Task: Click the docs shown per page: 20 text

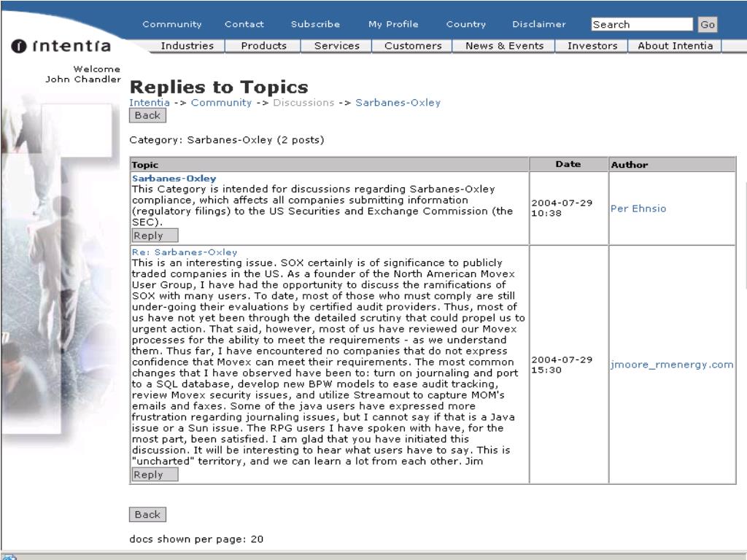Action: (x=196, y=539)
